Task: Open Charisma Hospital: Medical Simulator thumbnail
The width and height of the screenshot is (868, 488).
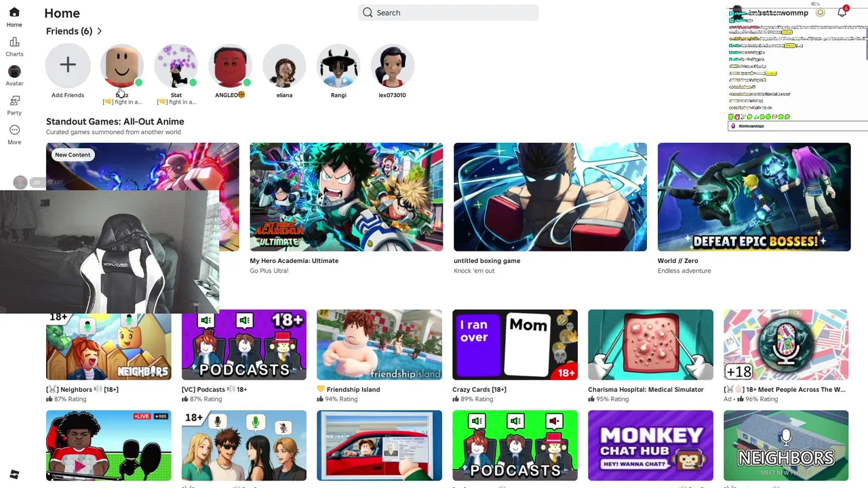Action: pyautogui.click(x=650, y=344)
